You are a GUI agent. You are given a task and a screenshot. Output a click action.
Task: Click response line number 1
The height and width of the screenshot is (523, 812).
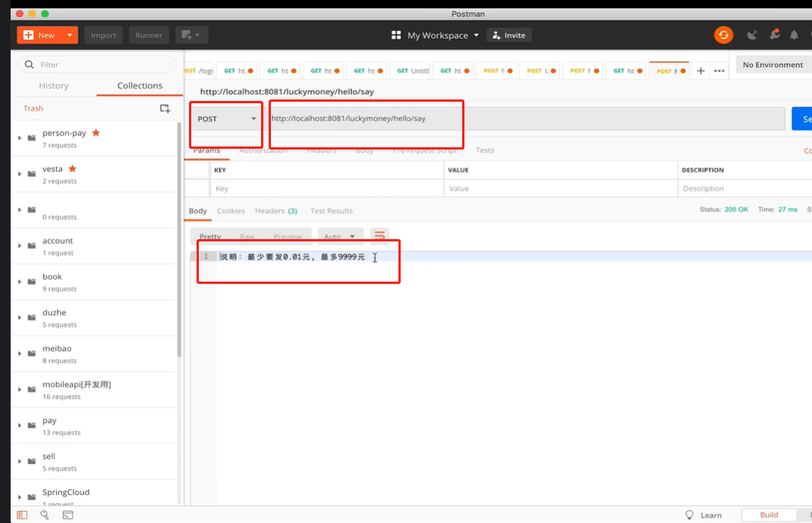(x=206, y=257)
